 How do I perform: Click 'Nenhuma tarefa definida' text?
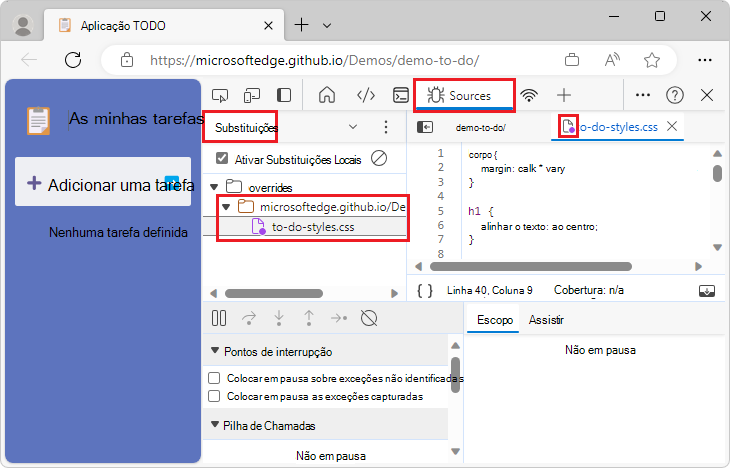pos(118,232)
